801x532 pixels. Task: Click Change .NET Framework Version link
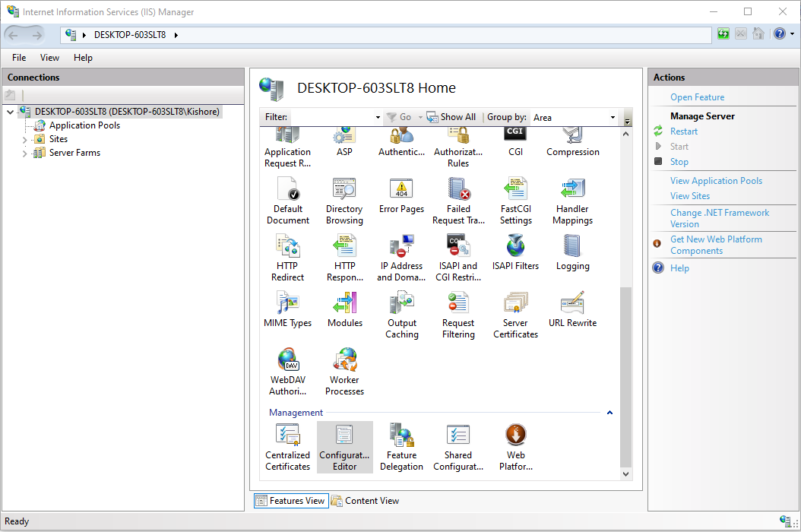pyautogui.click(x=719, y=218)
